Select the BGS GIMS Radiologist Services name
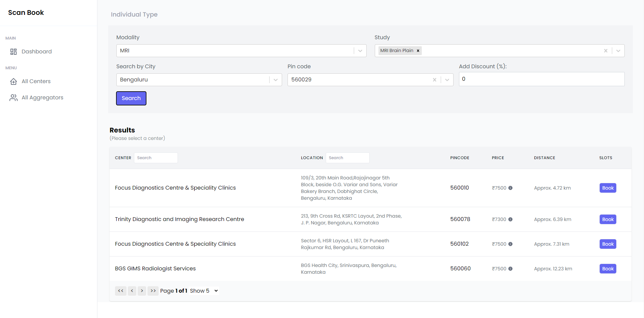This screenshot has width=644, height=318. coord(155,269)
